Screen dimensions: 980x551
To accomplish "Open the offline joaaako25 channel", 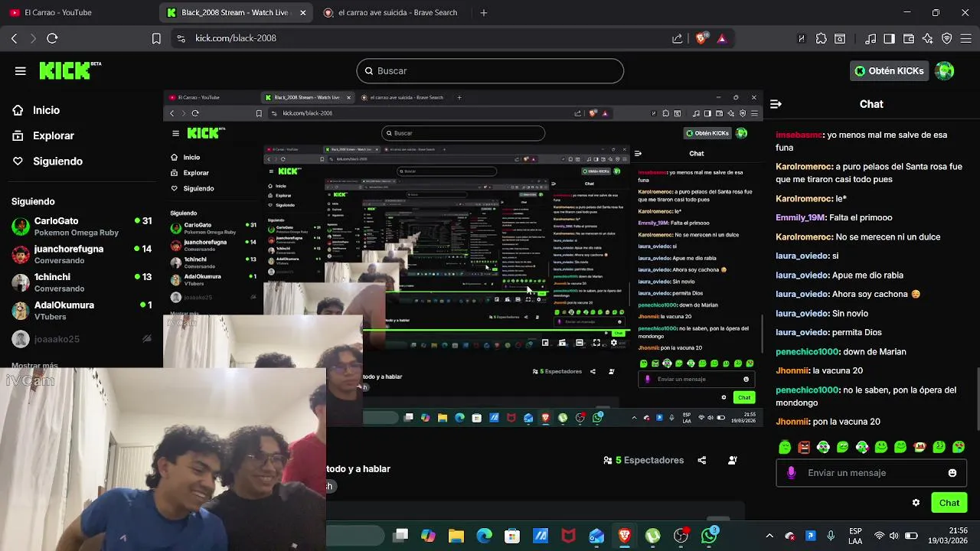I will (x=81, y=339).
